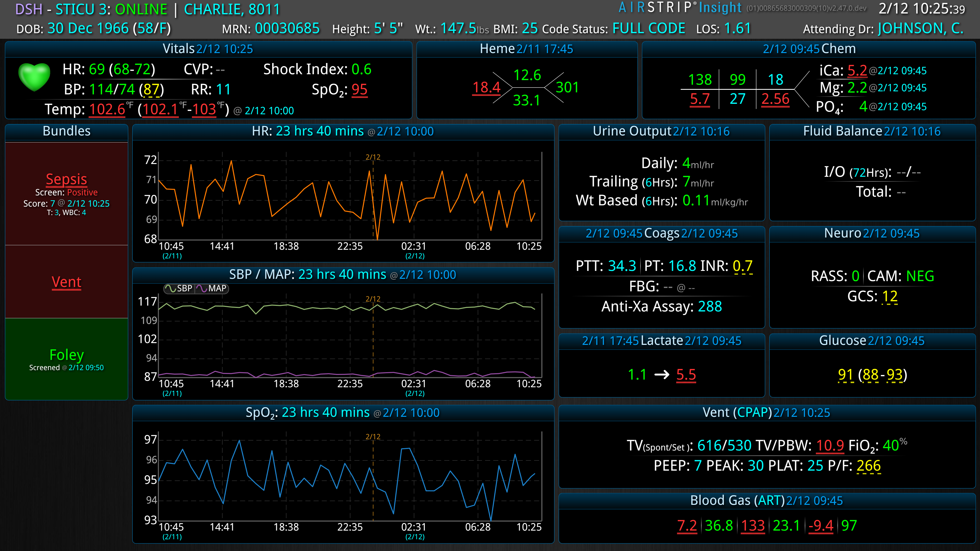Click the elevated temperature 102.6 value
980x551 pixels.
pos(107,109)
